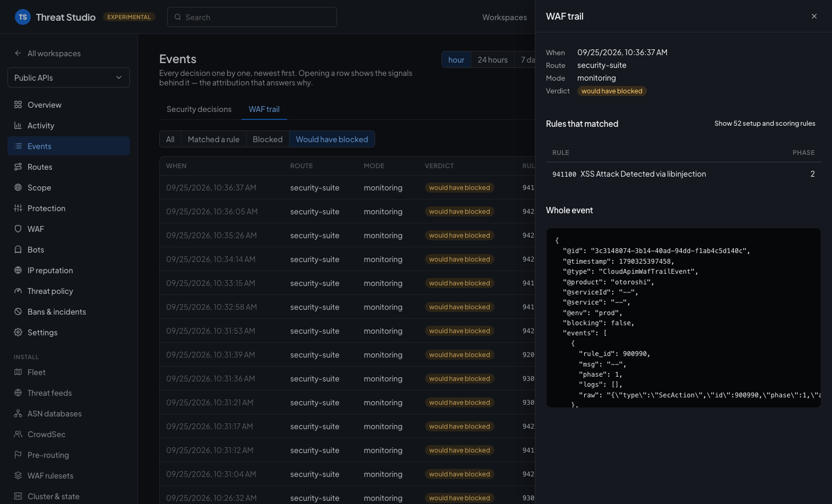Image resolution: width=832 pixels, height=504 pixels.
Task: Open the Routes icon in sidebar
Action: pos(18,167)
